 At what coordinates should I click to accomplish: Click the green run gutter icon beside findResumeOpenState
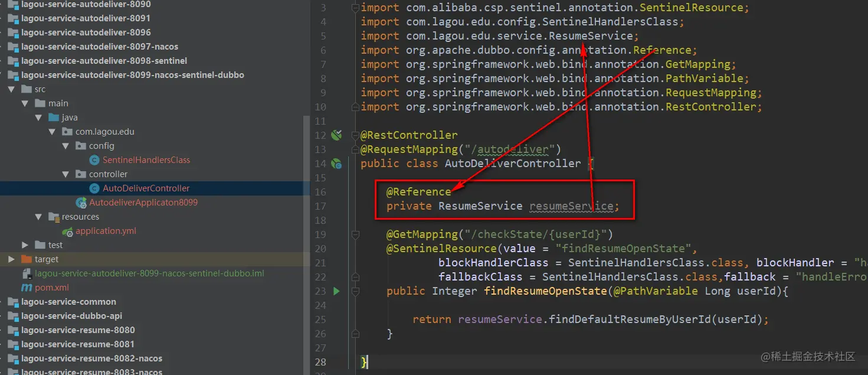336,291
